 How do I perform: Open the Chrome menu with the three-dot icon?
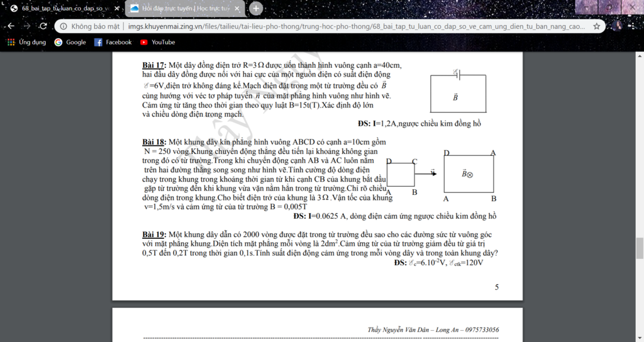pos(633,26)
